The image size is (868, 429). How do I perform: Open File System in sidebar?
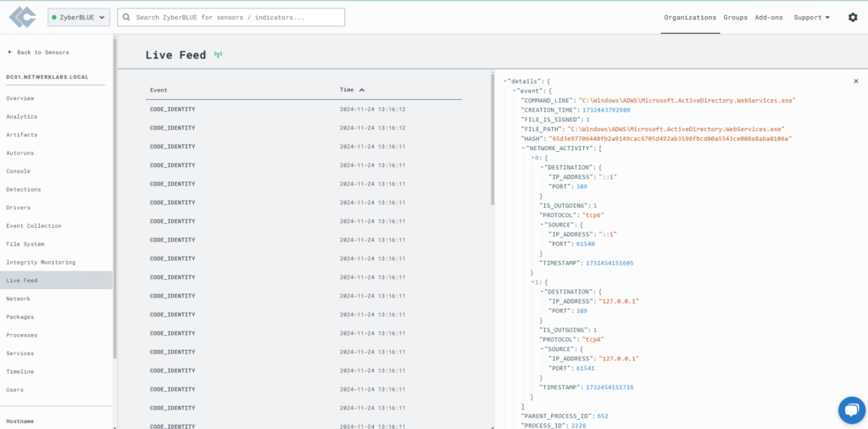tap(25, 244)
